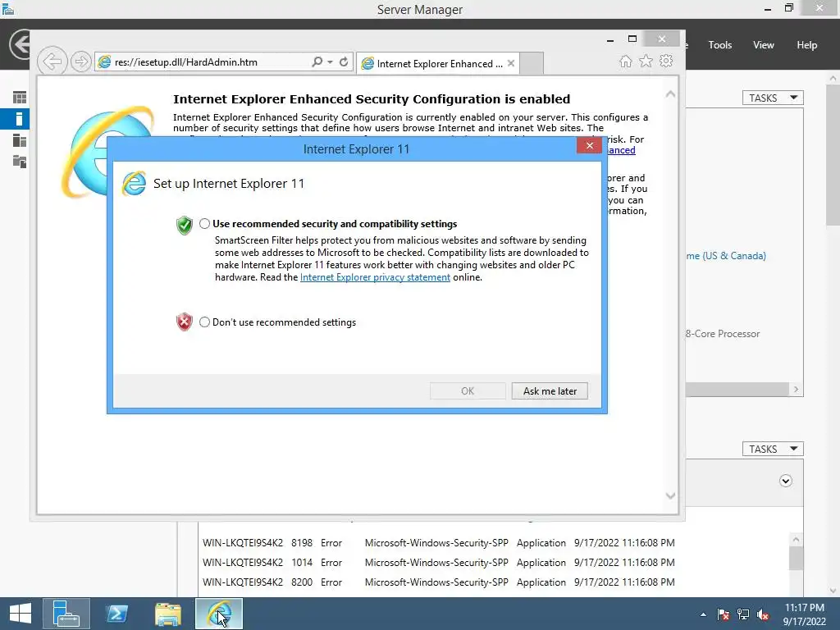Close the Internet Explorer Enhanced tab
This screenshot has width=840, height=630.
511,63
